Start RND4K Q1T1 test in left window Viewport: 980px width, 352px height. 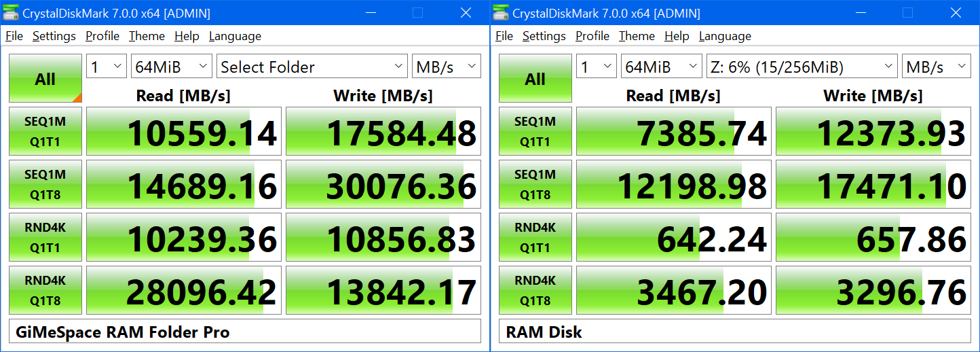(45, 237)
